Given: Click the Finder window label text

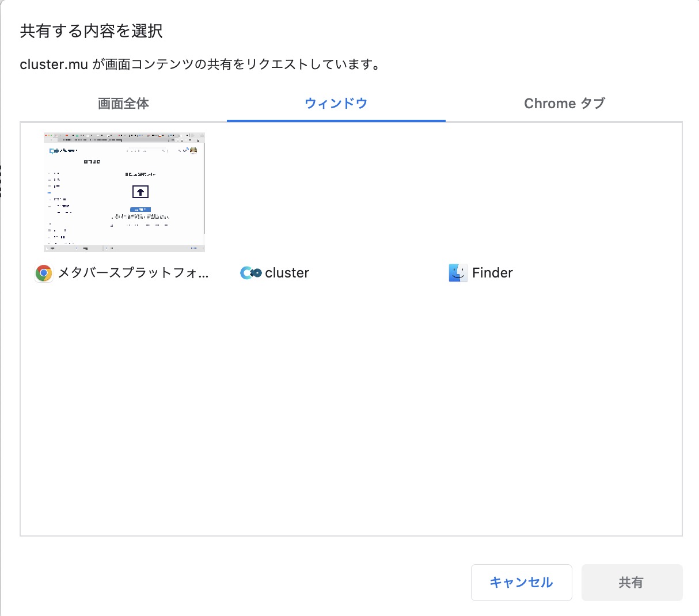Looking at the screenshot, I should pyautogui.click(x=493, y=273).
